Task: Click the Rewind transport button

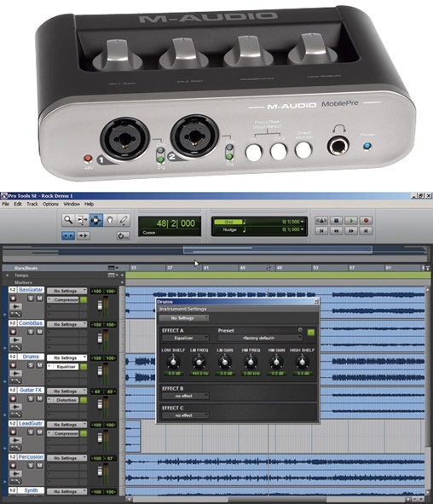Action: pyautogui.click(x=337, y=230)
